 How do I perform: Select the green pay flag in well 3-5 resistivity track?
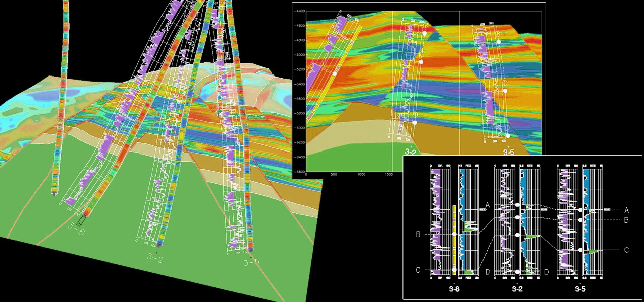coord(592,251)
